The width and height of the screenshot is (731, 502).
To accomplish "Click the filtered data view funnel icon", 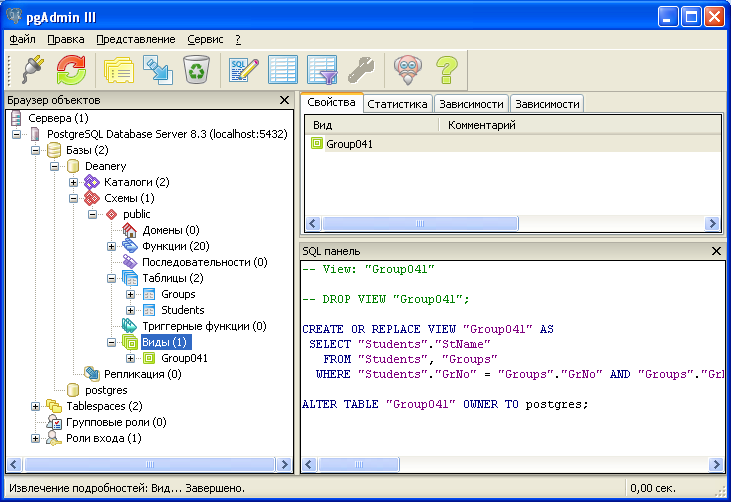I will pyautogui.click(x=323, y=70).
